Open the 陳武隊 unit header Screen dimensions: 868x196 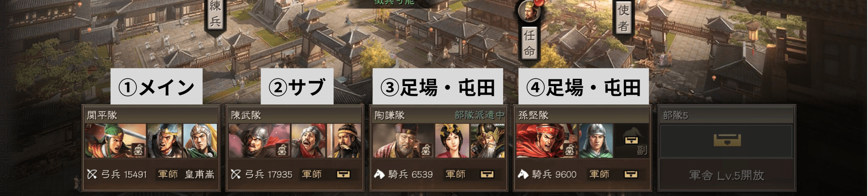click(x=295, y=115)
